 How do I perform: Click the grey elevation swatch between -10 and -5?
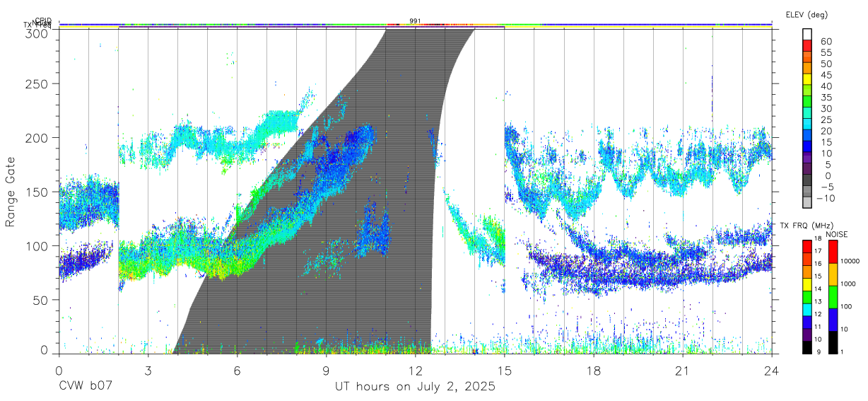pos(807,192)
